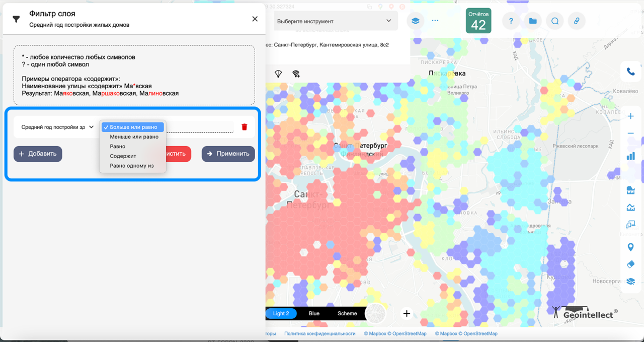
Task: Open the first © OpenStreetMap link
Action: 408,333
